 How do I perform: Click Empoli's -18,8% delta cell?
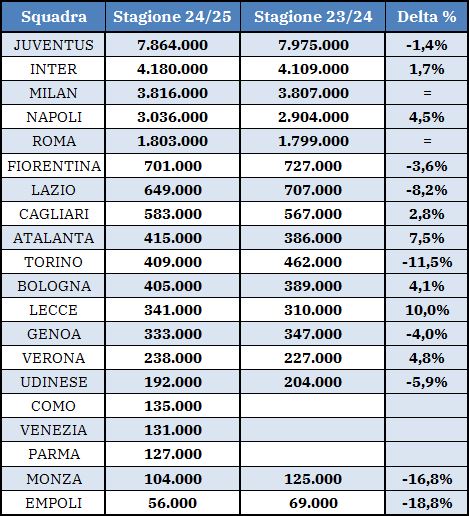[426, 503]
